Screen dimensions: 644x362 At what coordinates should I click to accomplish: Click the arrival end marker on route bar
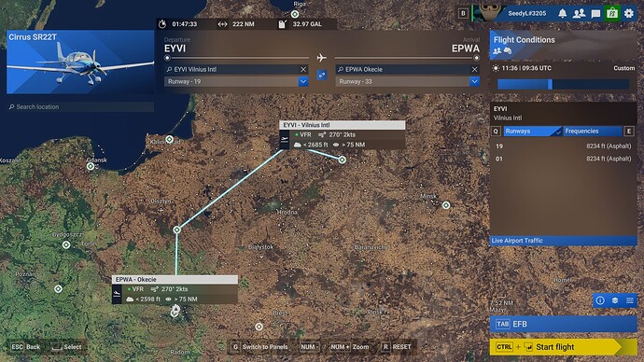476,58
